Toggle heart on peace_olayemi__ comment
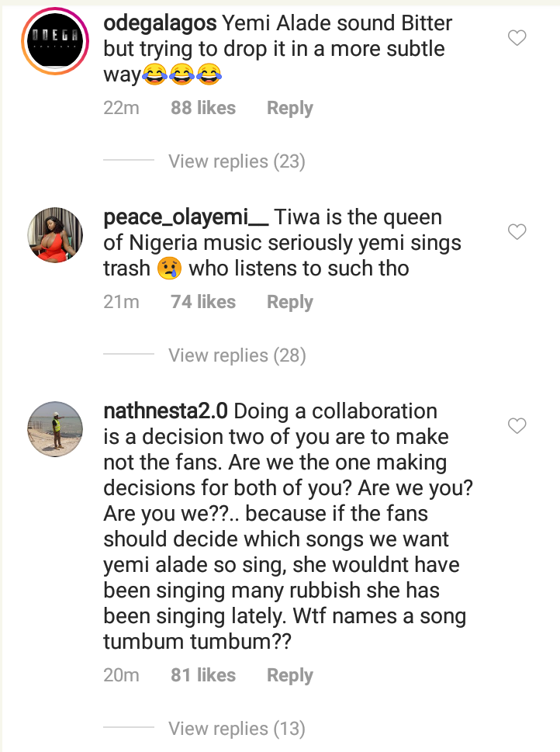Viewport: 560px width, 752px height. point(517,231)
